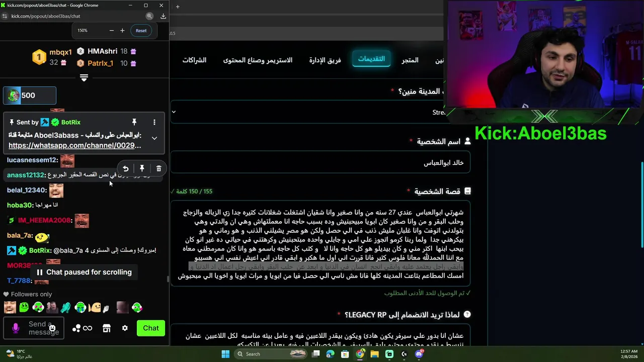644x362 pixels.
Task: Open المتجر tab in navigation
Action: pos(410,60)
